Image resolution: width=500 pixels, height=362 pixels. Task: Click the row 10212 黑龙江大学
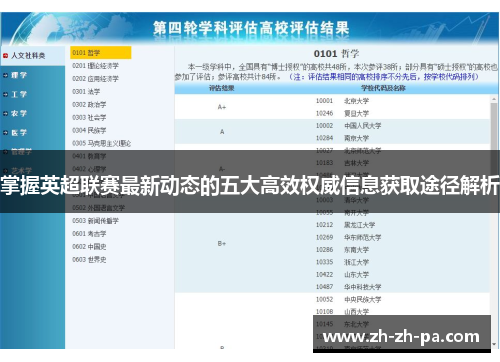[345, 225]
